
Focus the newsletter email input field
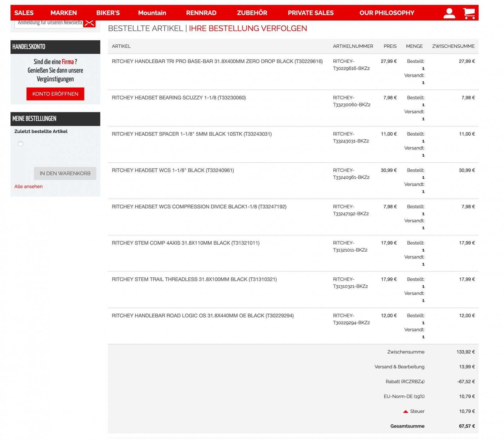click(x=49, y=23)
